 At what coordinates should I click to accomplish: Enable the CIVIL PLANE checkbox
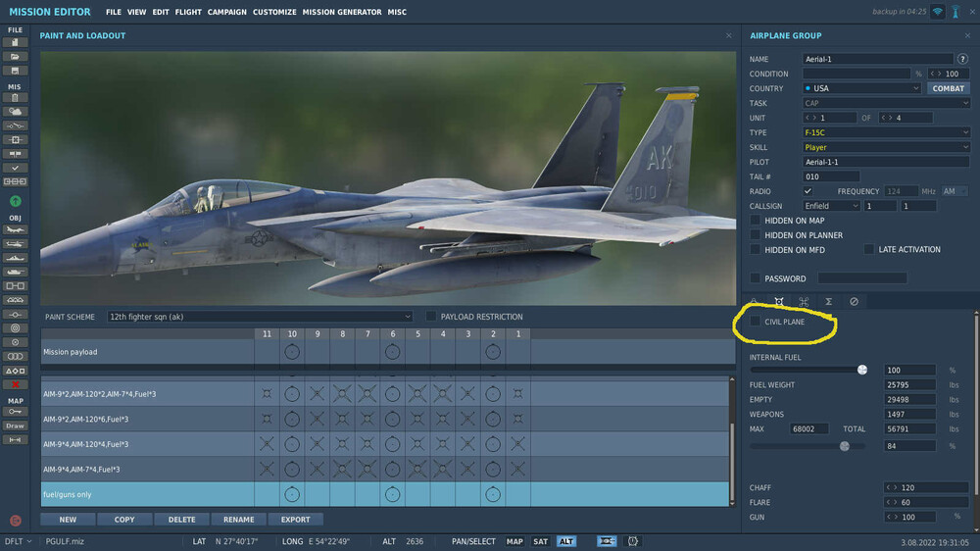point(756,322)
